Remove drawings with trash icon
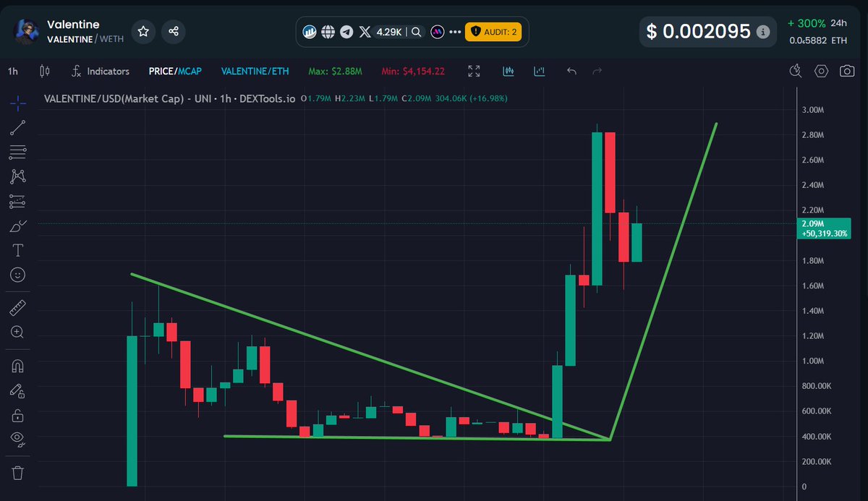 coord(18,473)
